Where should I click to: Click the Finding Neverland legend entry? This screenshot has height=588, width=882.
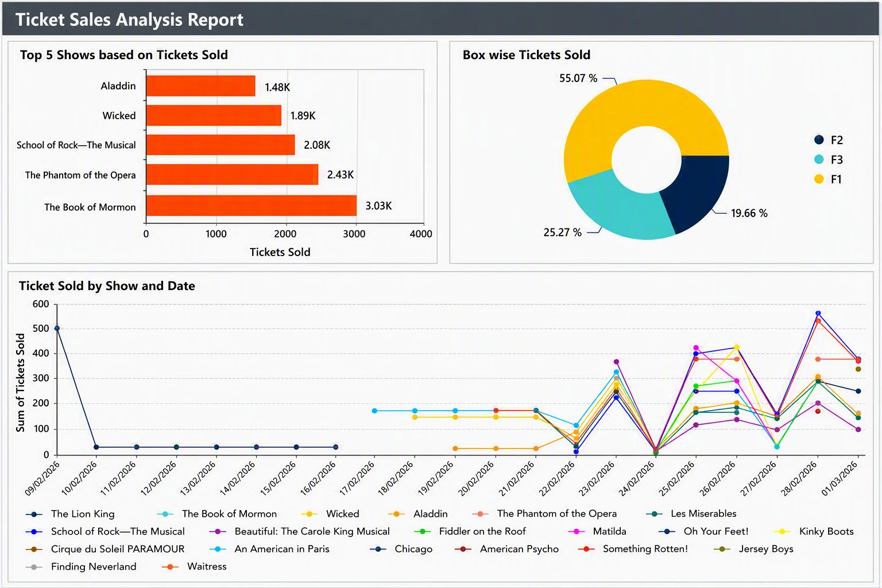[82, 567]
